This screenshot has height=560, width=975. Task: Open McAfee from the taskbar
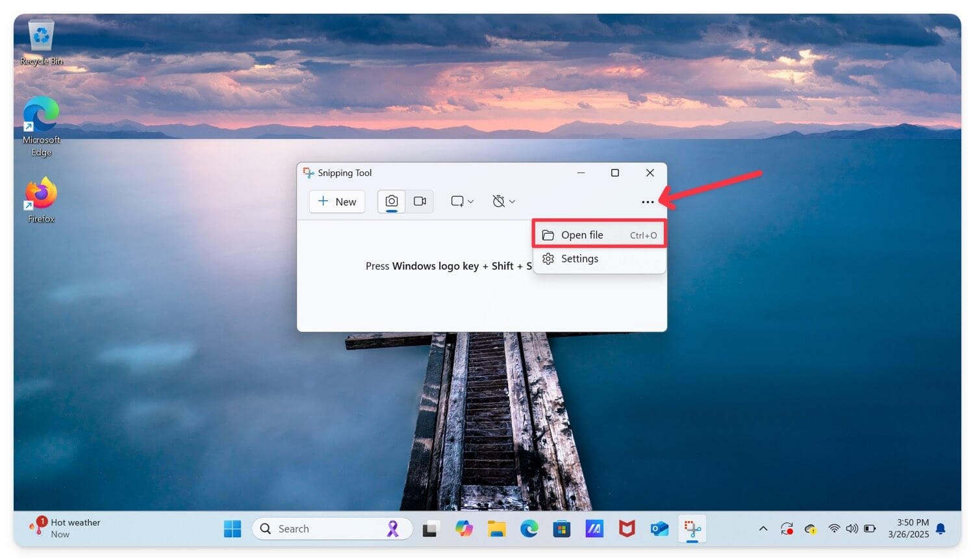pos(627,529)
